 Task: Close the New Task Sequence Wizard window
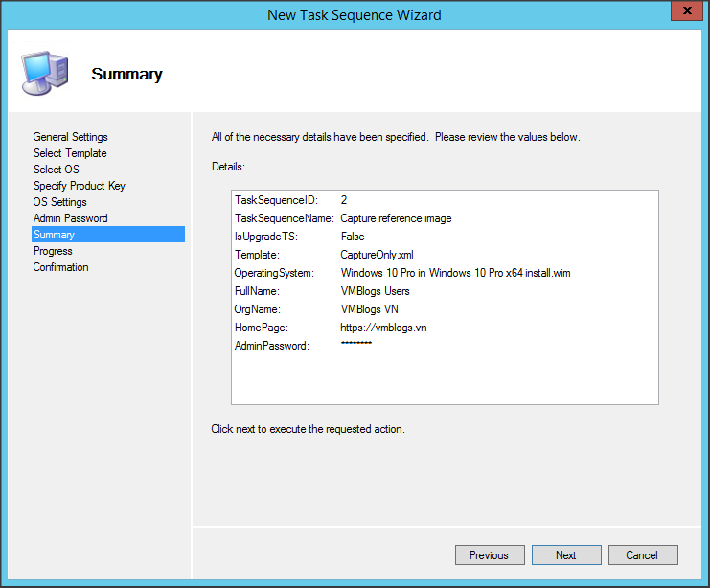pos(683,13)
